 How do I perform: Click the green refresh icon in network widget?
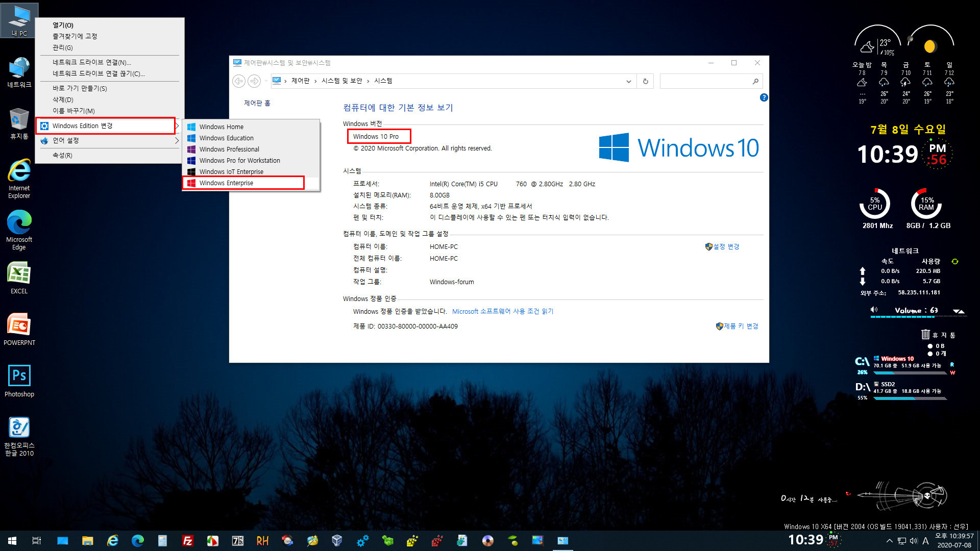[x=955, y=261]
